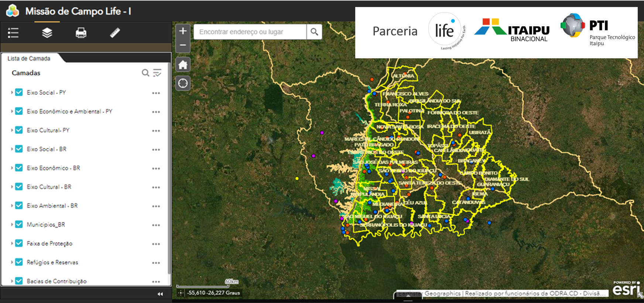Select the Lista de Camada tab
Image resolution: width=644 pixels, height=303 pixels.
tap(29, 58)
